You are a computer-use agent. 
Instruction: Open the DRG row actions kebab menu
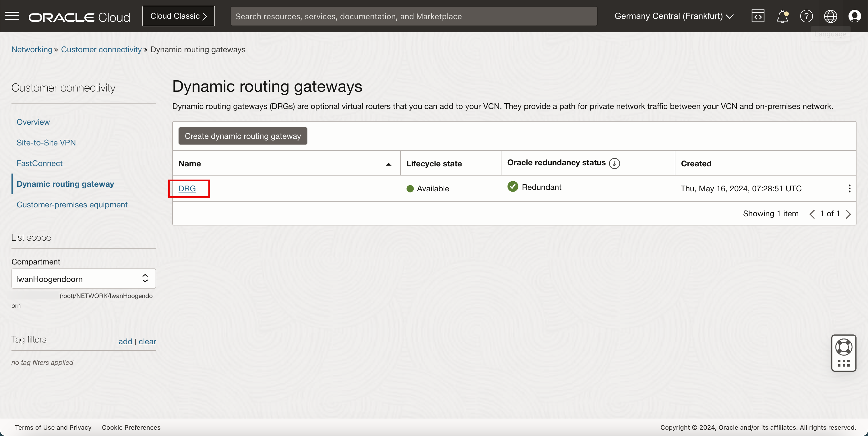click(x=849, y=188)
